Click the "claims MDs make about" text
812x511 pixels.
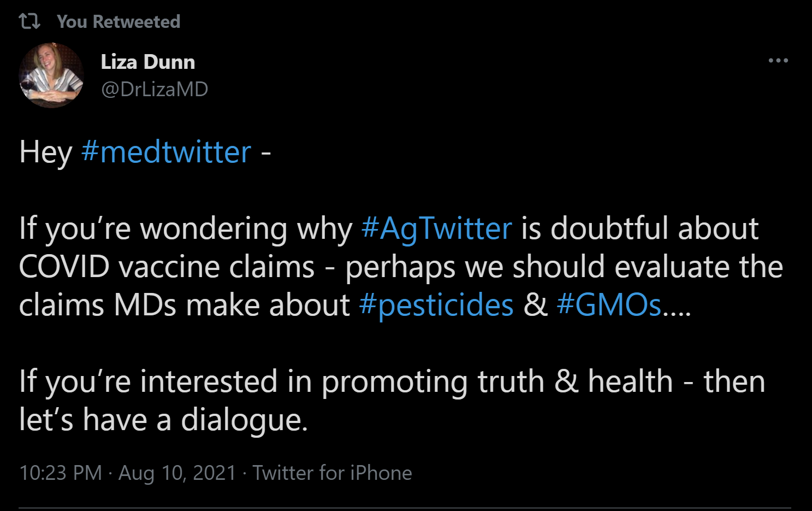(x=184, y=305)
